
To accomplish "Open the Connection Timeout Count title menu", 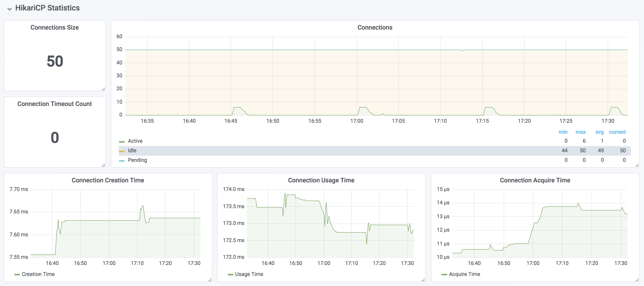I will [54, 104].
